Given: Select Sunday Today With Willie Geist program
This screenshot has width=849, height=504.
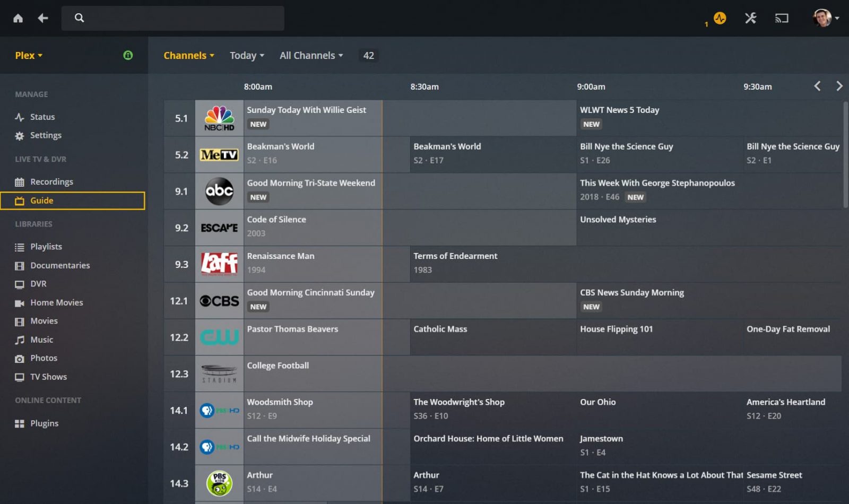Looking at the screenshot, I should (410, 118).
